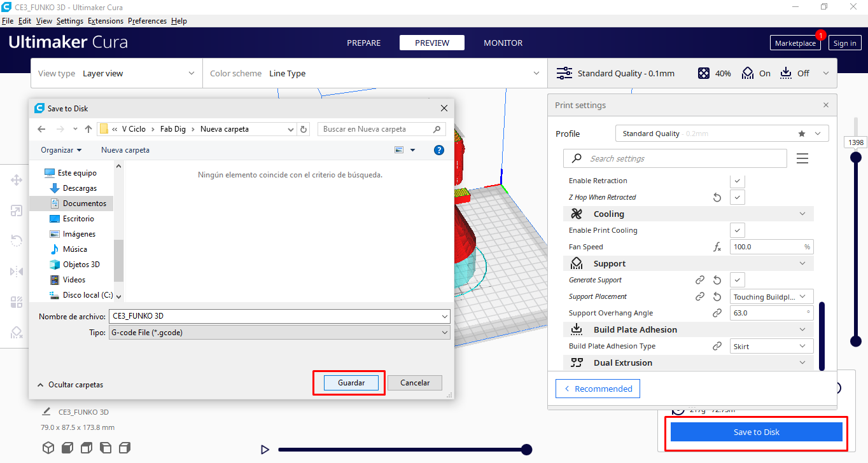This screenshot has height=463, width=868.
Task: Switch to the top view cube icon
Action: [87, 448]
